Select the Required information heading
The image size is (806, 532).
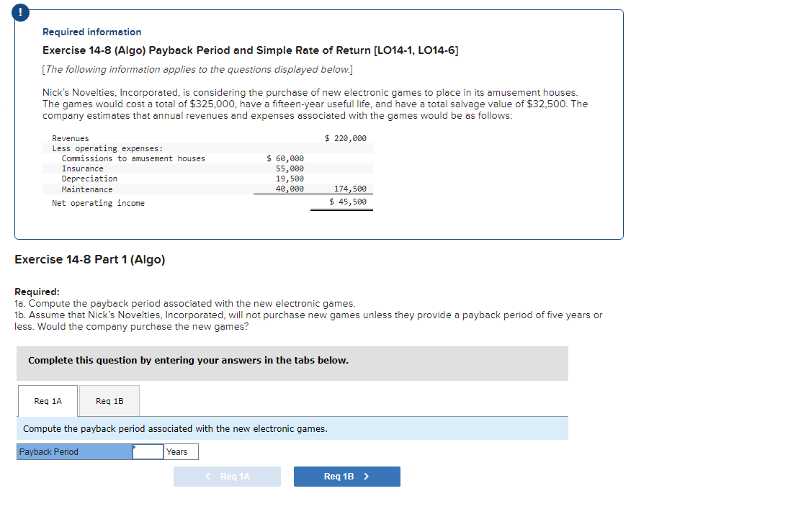91,32
